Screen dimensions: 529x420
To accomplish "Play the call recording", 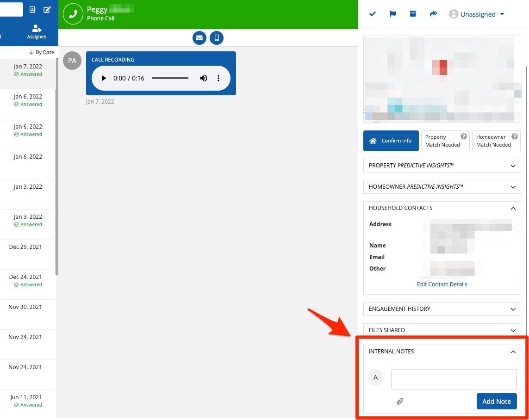I will click(104, 78).
